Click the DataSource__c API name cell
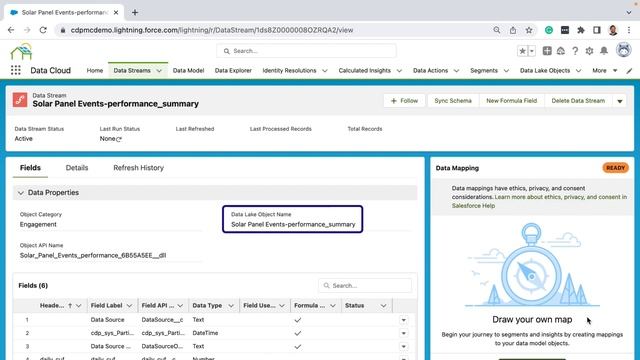Viewport: 640px width, 360px height. [162, 320]
